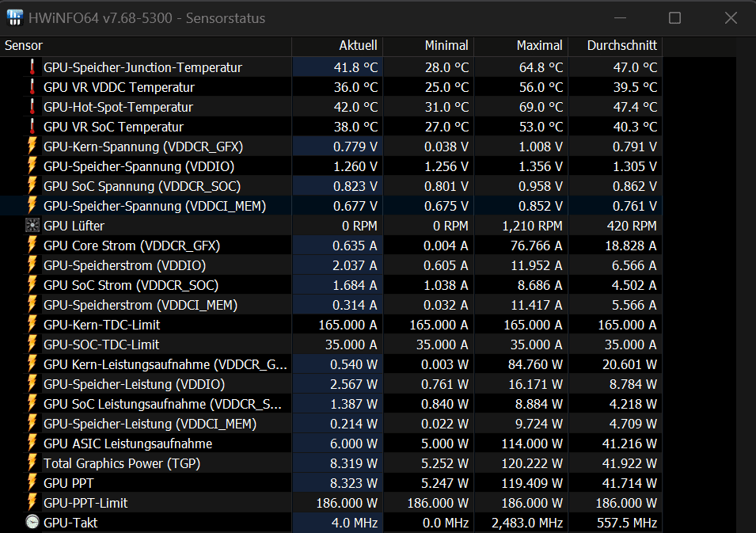Screen dimensions: 756x533
Task: Click the thermometer icon beside GPU VR SoC Temperatur
Action: (32, 127)
